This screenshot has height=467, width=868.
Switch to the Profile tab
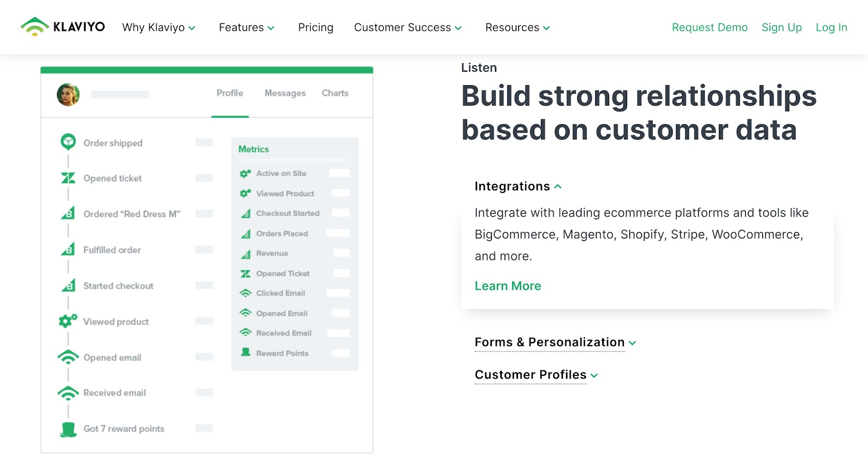(x=230, y=93)
